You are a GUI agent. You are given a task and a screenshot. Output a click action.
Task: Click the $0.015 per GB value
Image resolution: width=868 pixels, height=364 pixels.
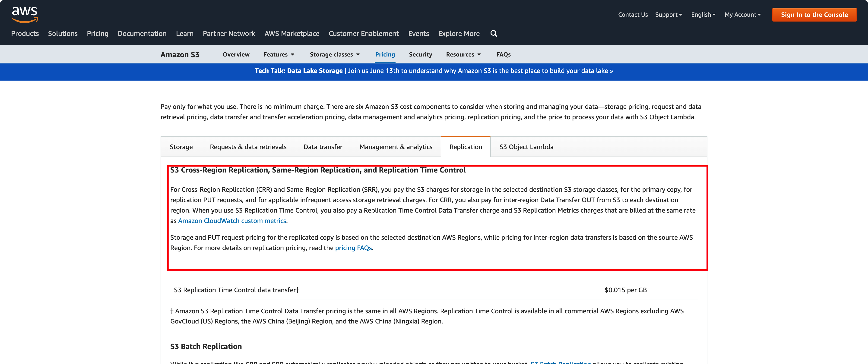[625, 290]
